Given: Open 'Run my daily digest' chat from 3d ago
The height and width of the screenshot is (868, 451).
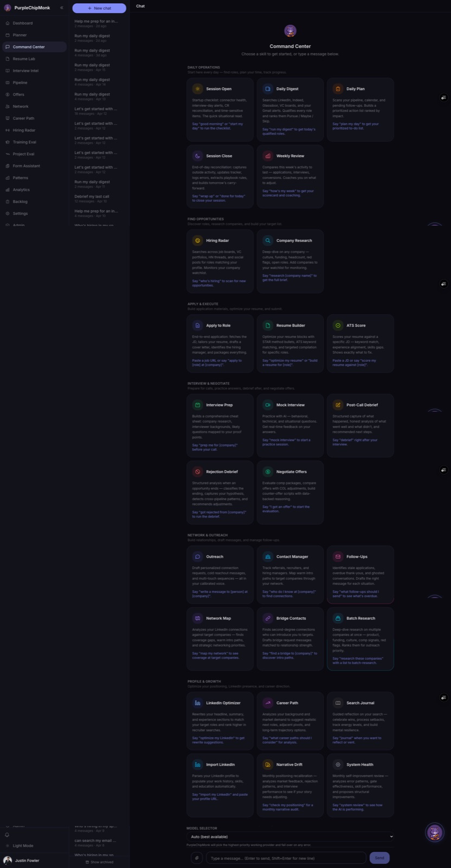Looking at the screenshot, I should click(x=99, y=53).
